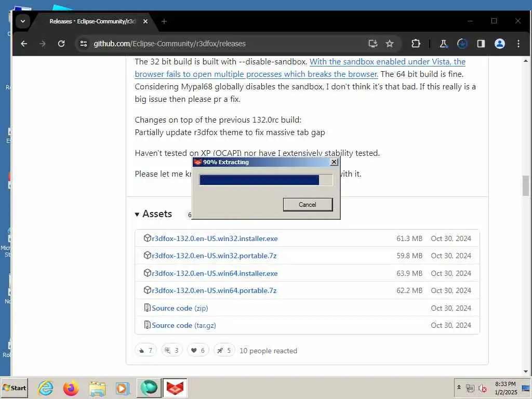The width and height of the screenshot is (532, 399).
Task: Click the page vertical scrollbar thumb
Action: coord(526,185)
